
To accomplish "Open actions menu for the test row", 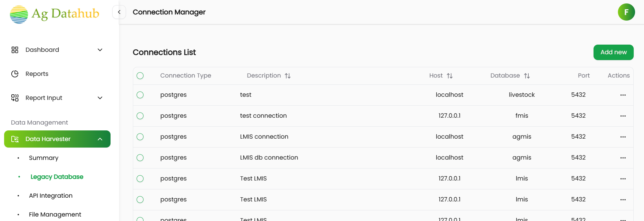I will [x=623, y=95].
